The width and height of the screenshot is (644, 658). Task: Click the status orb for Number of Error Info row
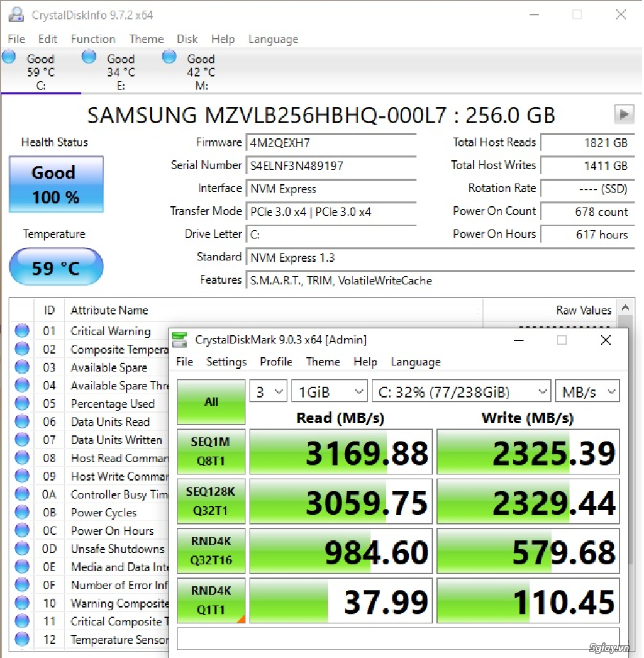click(22, 584)
